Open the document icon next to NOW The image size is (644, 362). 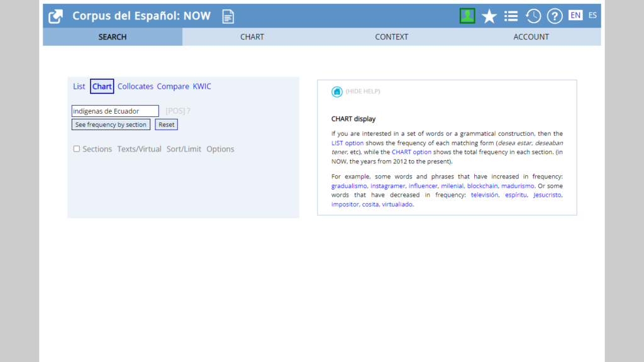228,16
